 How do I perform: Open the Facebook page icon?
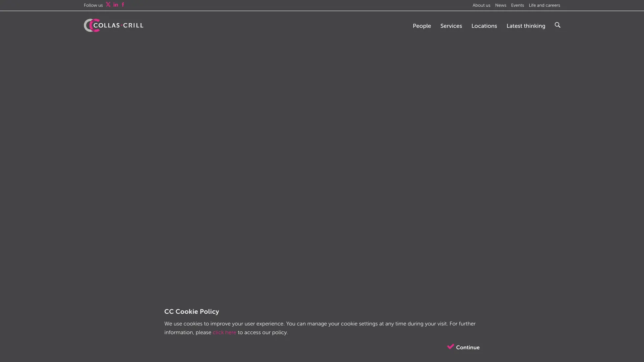coord(123,5)
